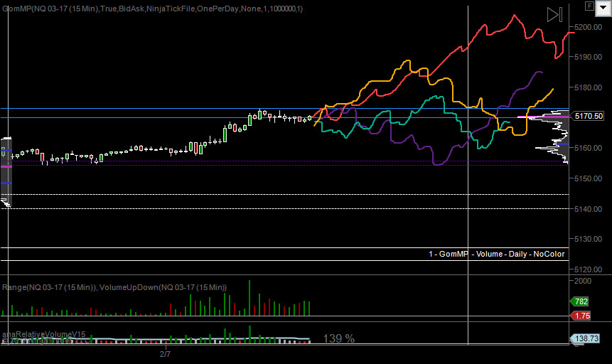Click the 5180.00 price axis label

(x=589, y=87)
